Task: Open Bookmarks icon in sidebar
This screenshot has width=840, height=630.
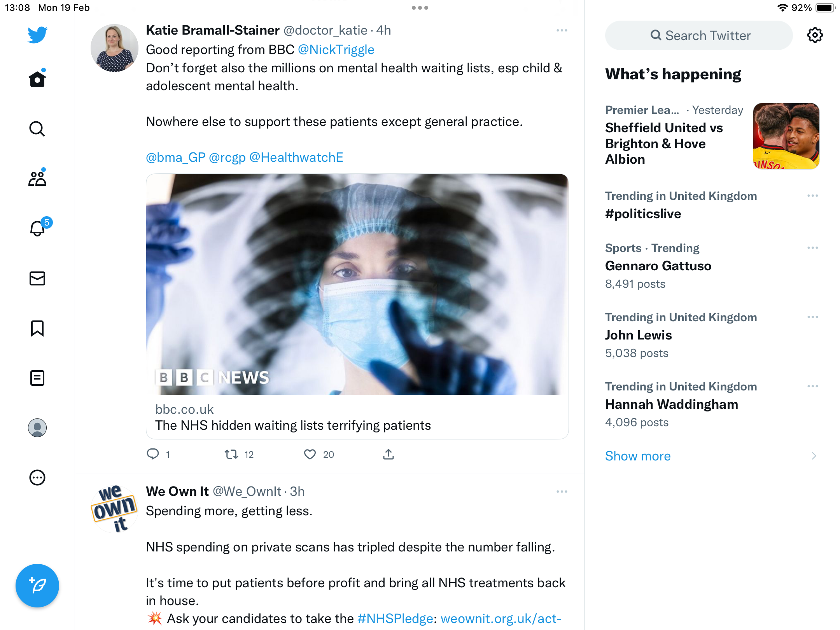Action: tap(37, 328)
